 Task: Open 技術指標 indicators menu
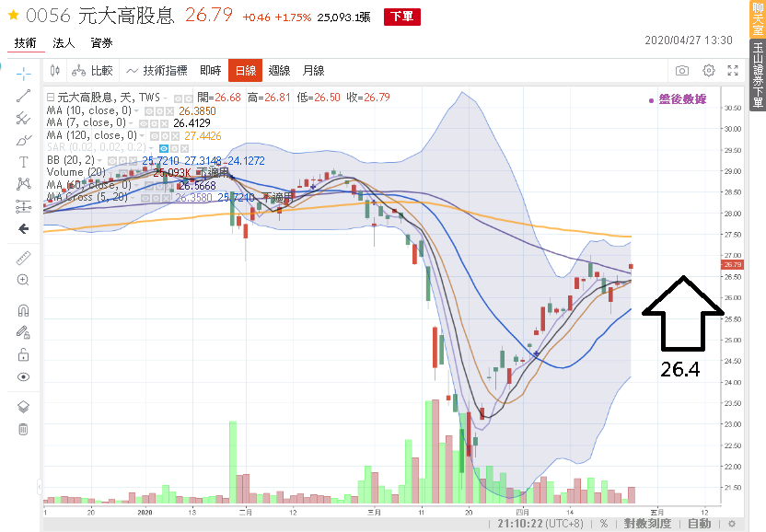tap(157, 71)
